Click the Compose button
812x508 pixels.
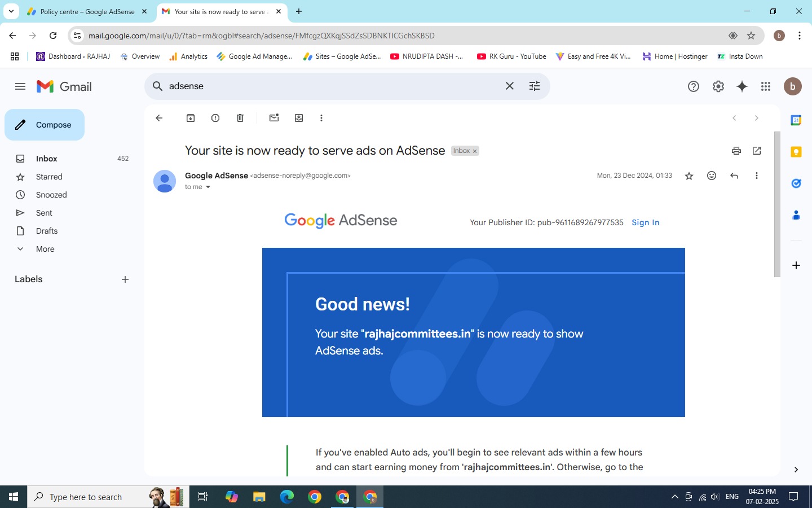(45, 125)
